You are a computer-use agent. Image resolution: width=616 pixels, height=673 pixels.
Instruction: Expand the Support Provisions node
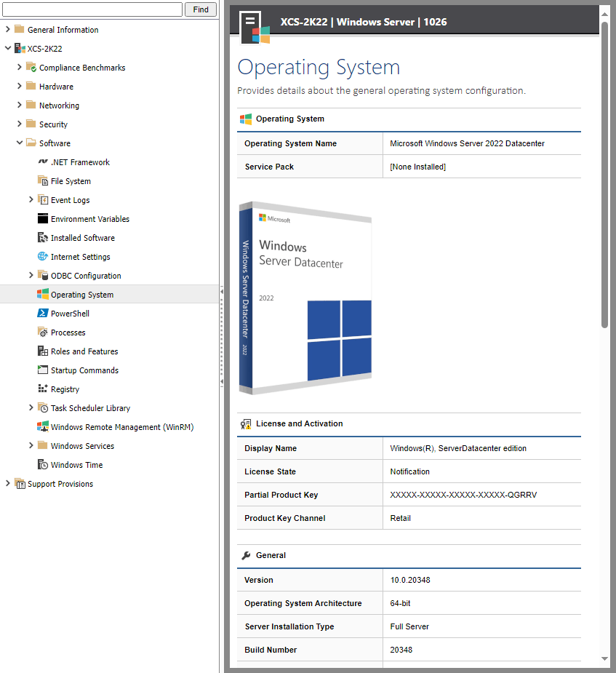8,483
